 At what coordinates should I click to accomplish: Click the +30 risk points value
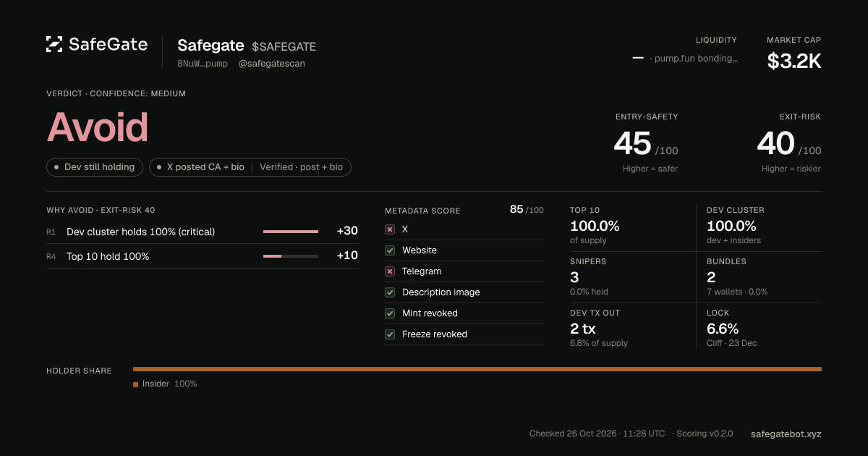tap(347, 232)
